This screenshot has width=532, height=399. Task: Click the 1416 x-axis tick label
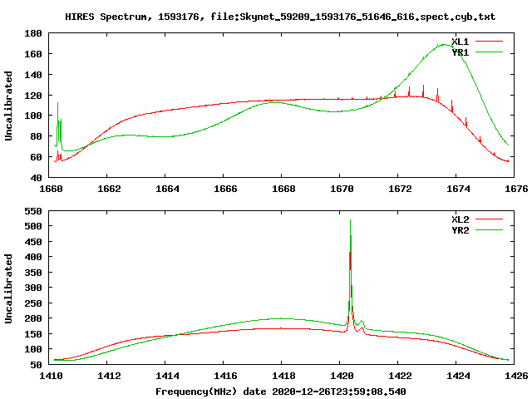[x=225, y=376]
